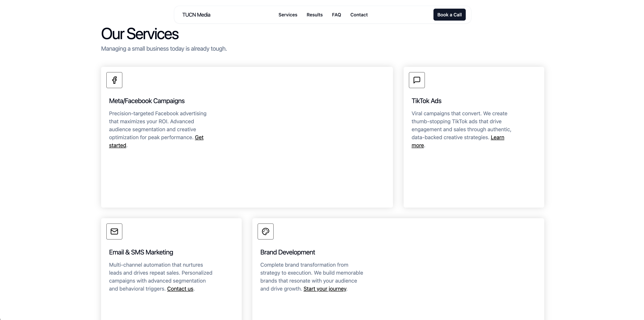Viewport: 644px width, 320px height.
Task: Click the TUCN Media logo text
Action: (x=196, y=15)
